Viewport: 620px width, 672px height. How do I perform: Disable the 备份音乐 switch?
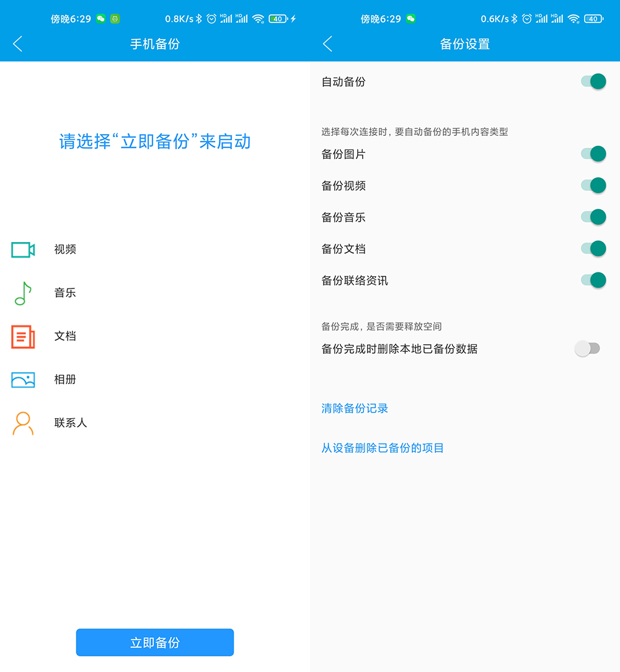coord(594,217)
